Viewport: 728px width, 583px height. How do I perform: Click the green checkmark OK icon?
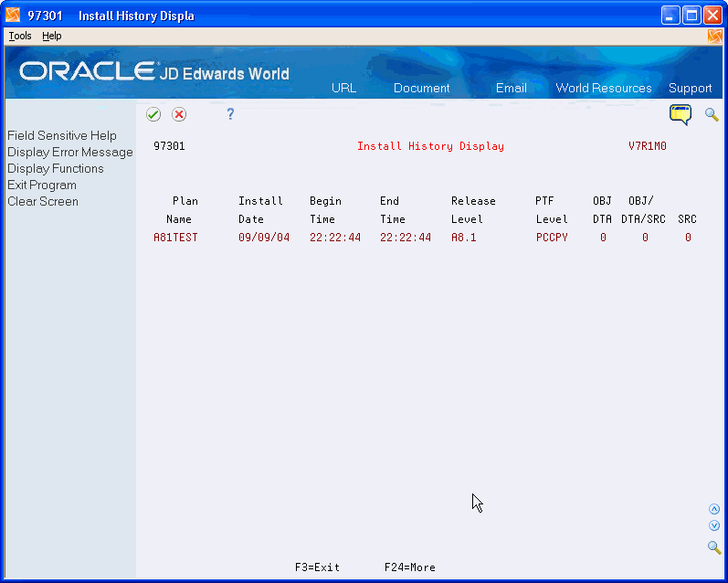[x=153, y=114]
